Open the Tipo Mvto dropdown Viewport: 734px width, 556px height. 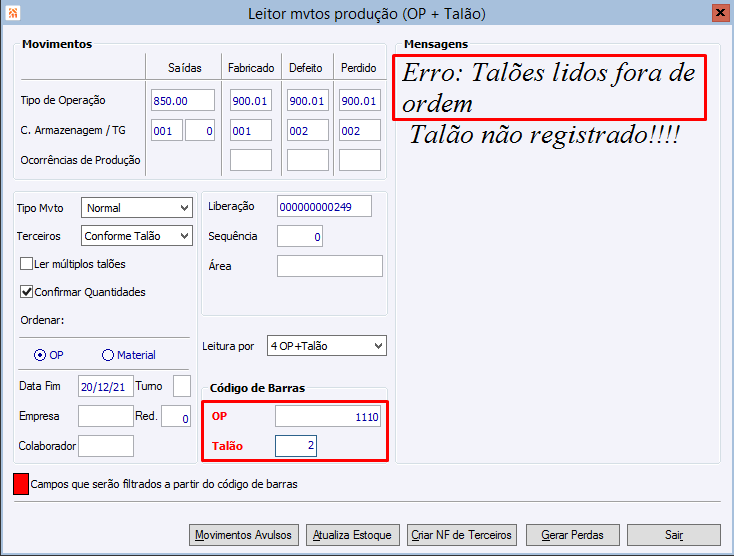coord(137,208)
